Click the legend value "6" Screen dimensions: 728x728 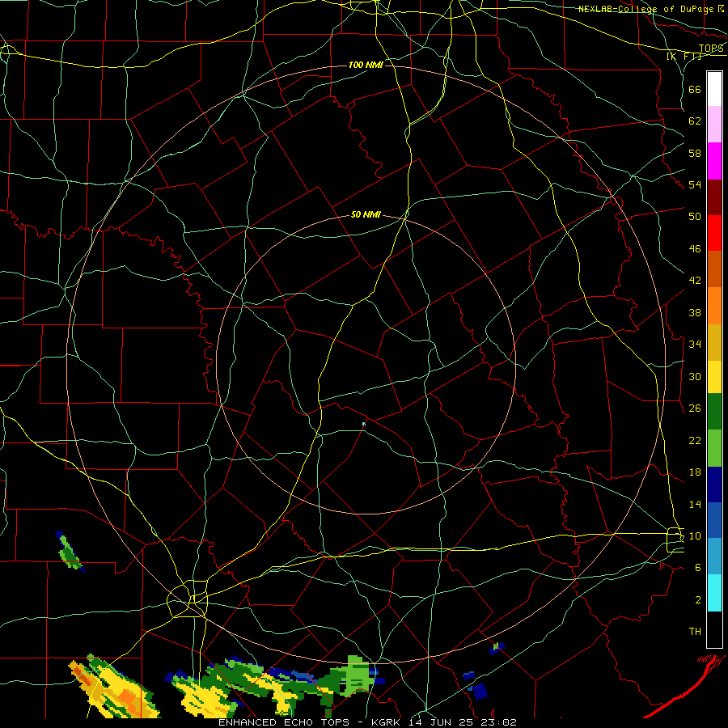[698, 568]
